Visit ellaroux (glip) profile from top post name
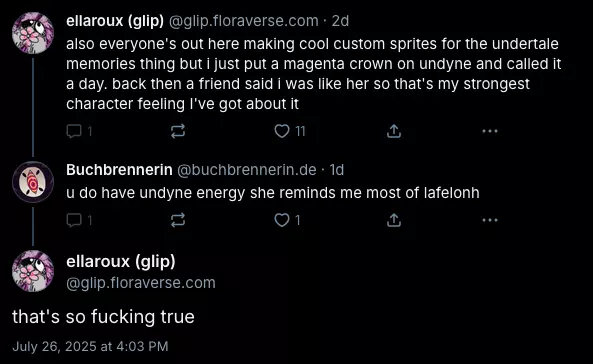The image size is (593, 364). click(115, 21)
